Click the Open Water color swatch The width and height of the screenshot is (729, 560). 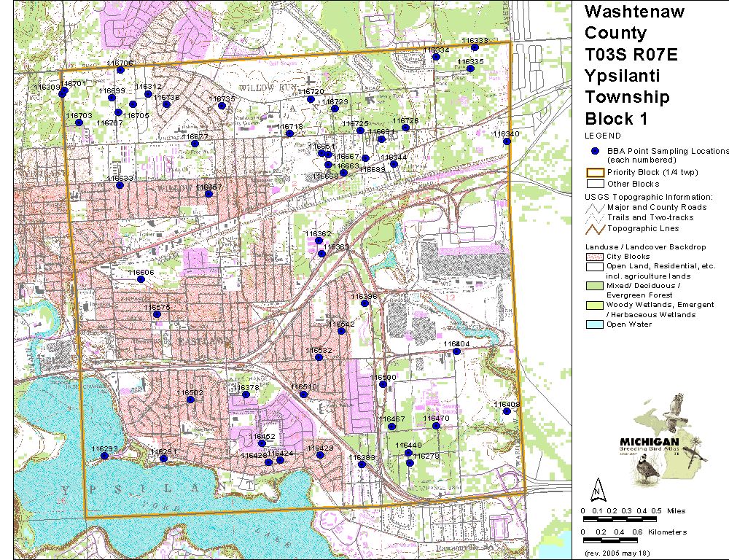coord(596,324)
